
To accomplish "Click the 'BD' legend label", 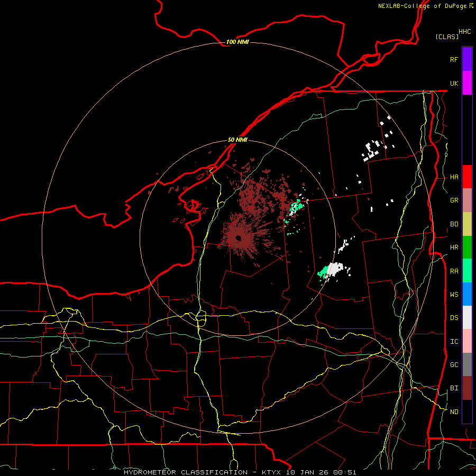I will pos(454,224).
